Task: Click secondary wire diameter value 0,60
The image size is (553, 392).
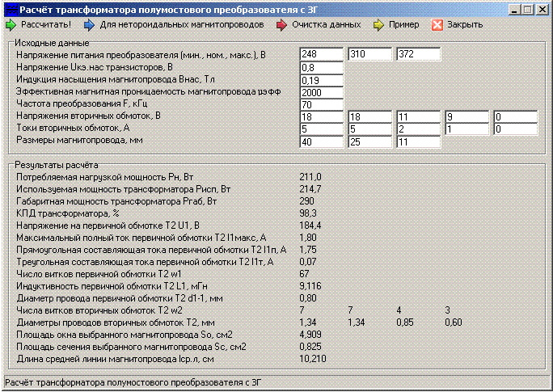Action: coord(454,322)
